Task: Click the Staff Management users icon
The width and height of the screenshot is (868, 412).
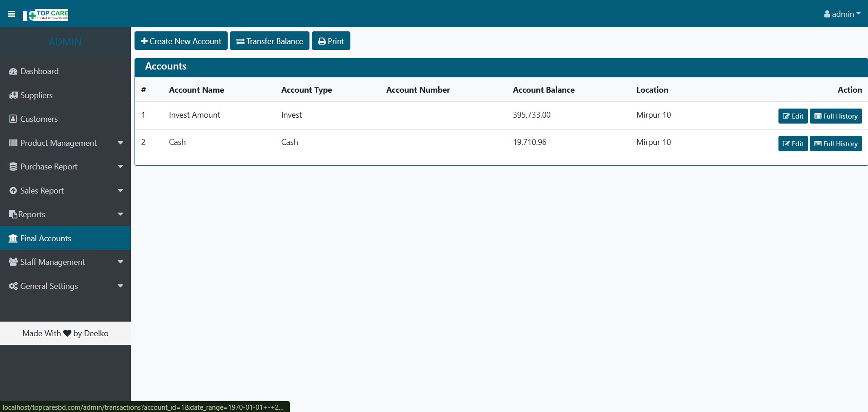Action: pyautogui.click(x=13, y=262)
